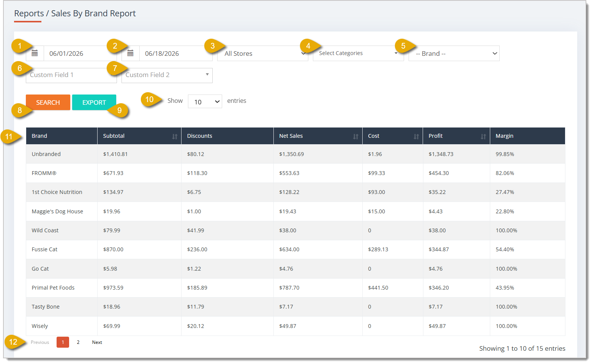Open the Brand filter dropdown
This screenshot has width=592, height=364.
(454, 54)
